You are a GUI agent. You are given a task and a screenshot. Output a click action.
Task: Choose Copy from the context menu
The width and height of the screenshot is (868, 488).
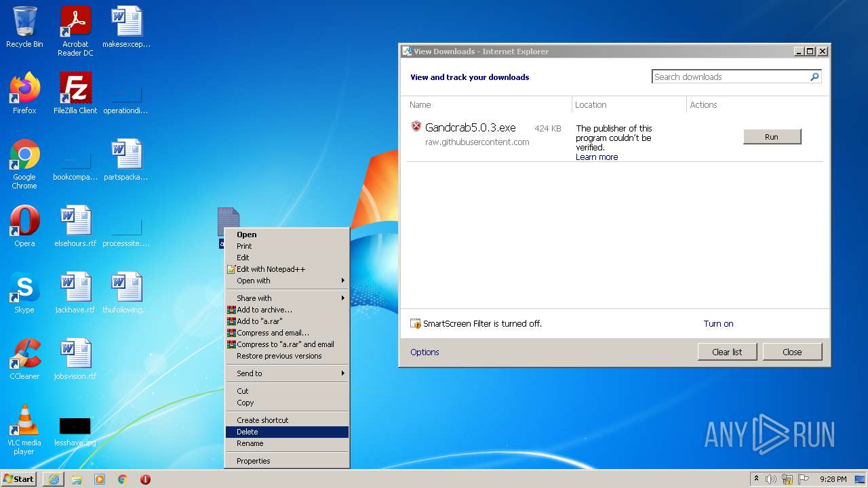click(x=287, y=403)
